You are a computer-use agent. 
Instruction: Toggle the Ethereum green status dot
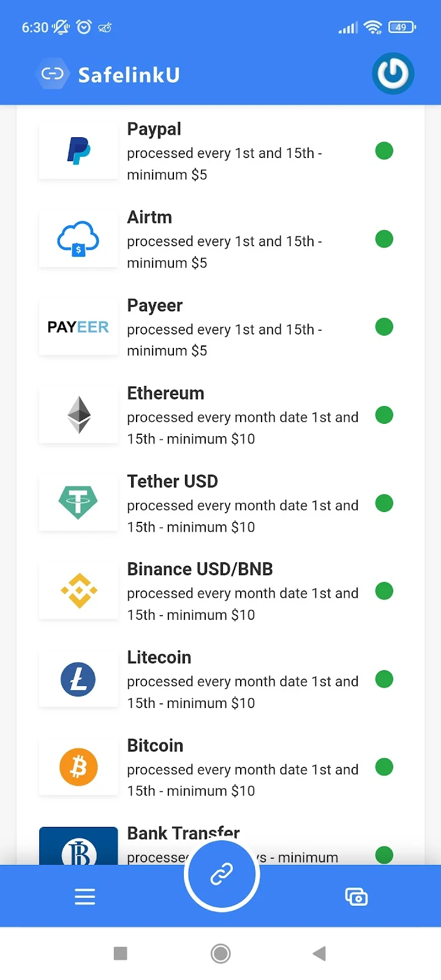pyautogui.click(x=384, y=415)
